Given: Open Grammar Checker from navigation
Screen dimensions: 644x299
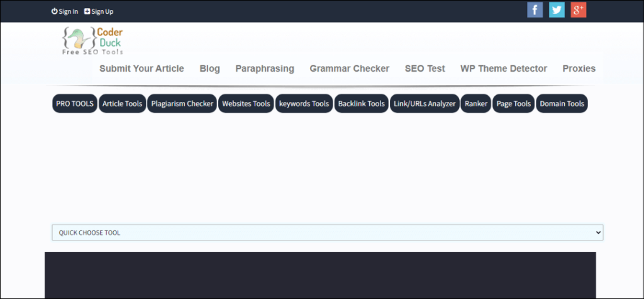Looking at the screenshot, I should [350, 69].
